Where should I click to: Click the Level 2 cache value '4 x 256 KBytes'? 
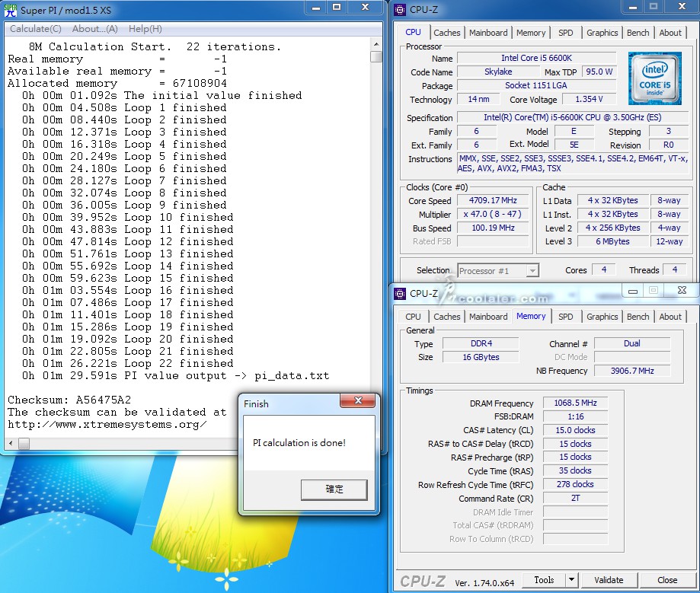(x=612, y=228)
